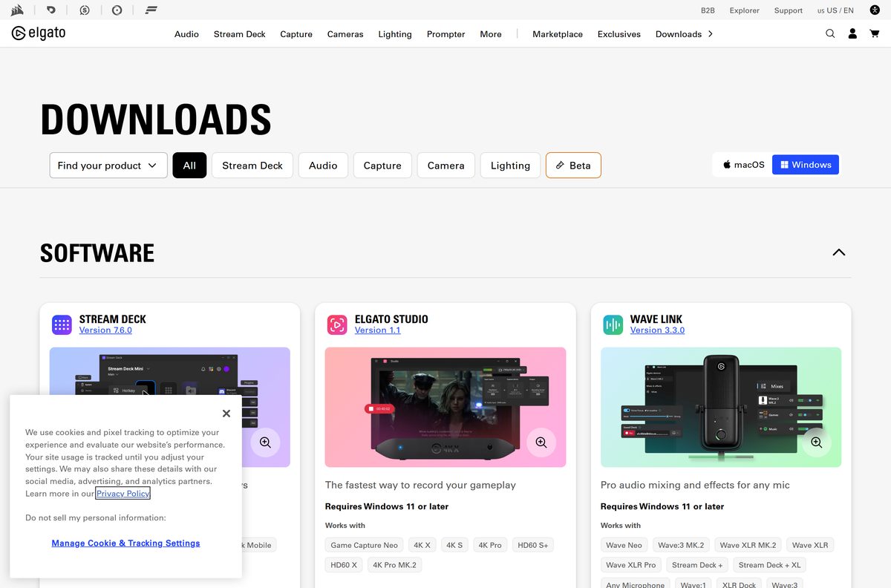
Task: Open the Support link
Action: pyautogui.click(x=788, y=10)
